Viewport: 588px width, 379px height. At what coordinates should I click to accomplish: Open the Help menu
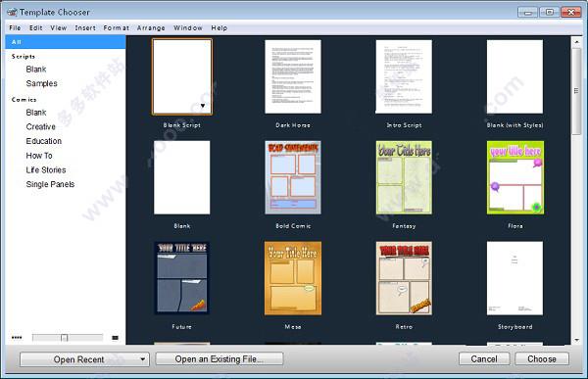point(219,27)
